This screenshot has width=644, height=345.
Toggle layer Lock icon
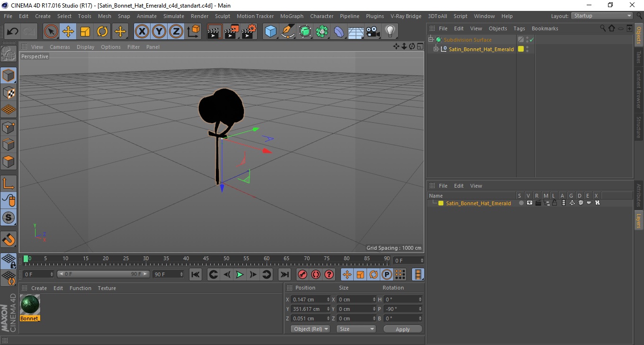point(555,203)
